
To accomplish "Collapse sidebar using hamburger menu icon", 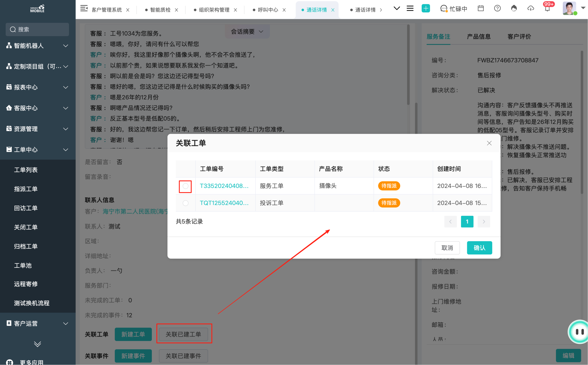I will click(84, 8).
